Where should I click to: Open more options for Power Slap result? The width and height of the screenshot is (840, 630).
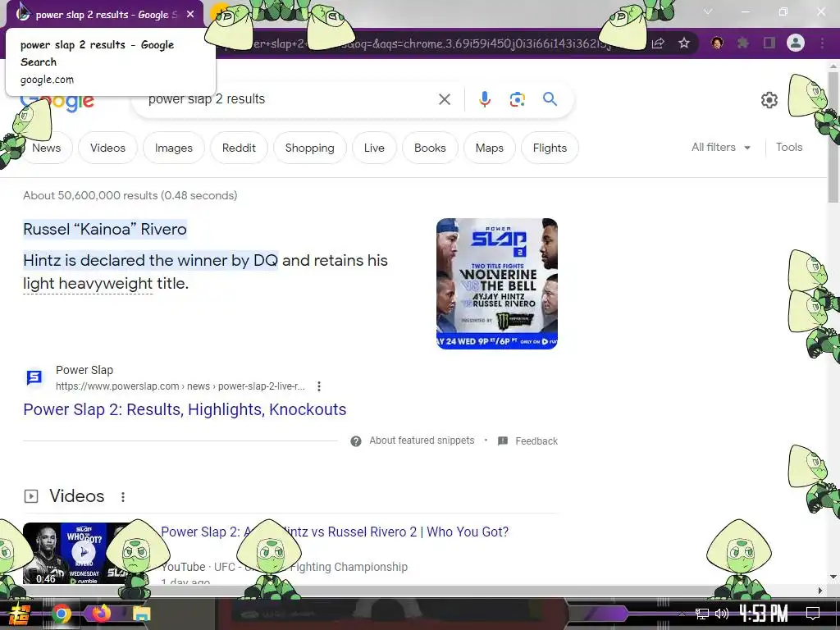(x=319, y=386)
